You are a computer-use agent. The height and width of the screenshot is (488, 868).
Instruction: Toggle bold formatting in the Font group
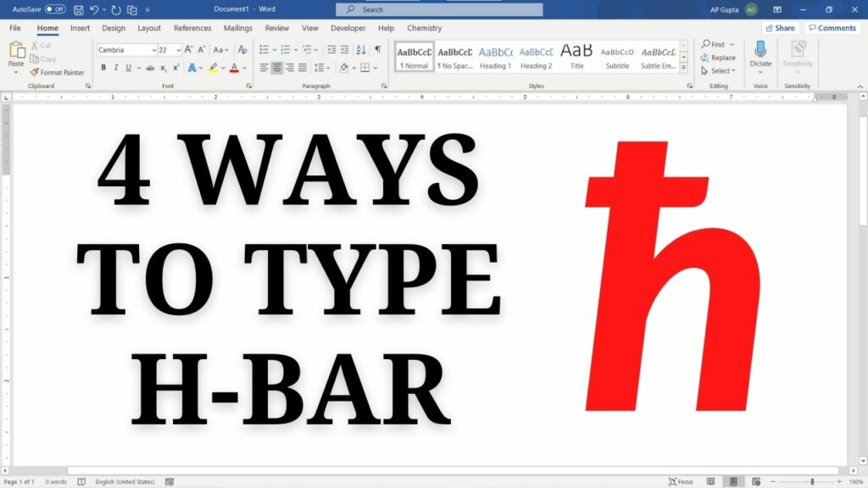103,68
